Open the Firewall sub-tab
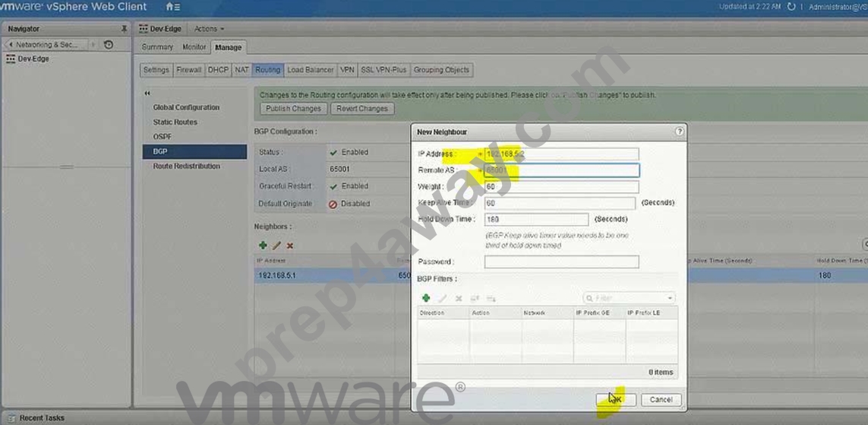868x425 pixels. pyautogui.click(x=189, y=70)
